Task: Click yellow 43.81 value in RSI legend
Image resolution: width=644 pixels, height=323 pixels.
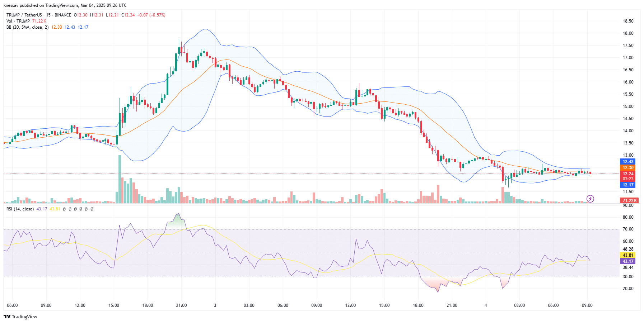Action: pyautogui.click(x=55, y=209)
